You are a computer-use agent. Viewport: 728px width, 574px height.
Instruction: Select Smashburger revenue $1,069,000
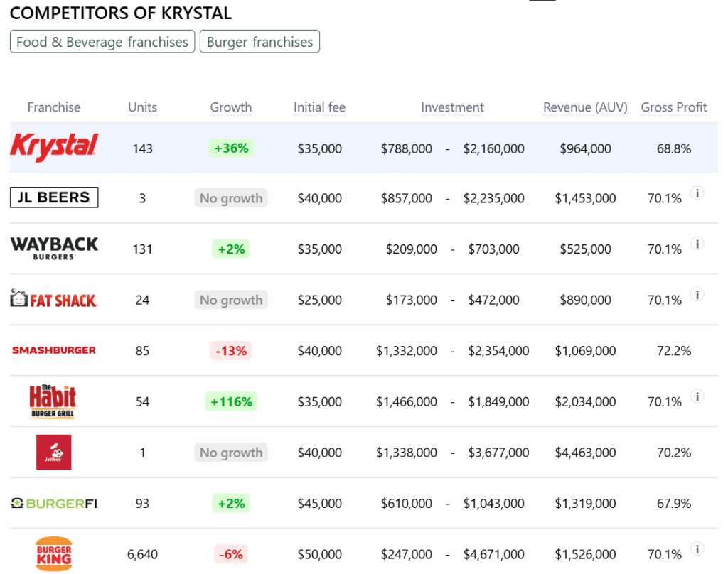tap(586, 351)
